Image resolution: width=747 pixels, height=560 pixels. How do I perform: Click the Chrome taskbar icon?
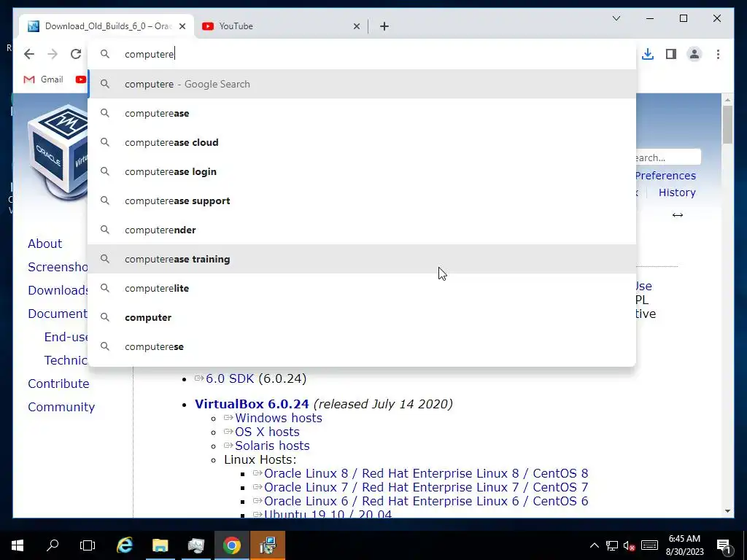(x=231, y=545)
